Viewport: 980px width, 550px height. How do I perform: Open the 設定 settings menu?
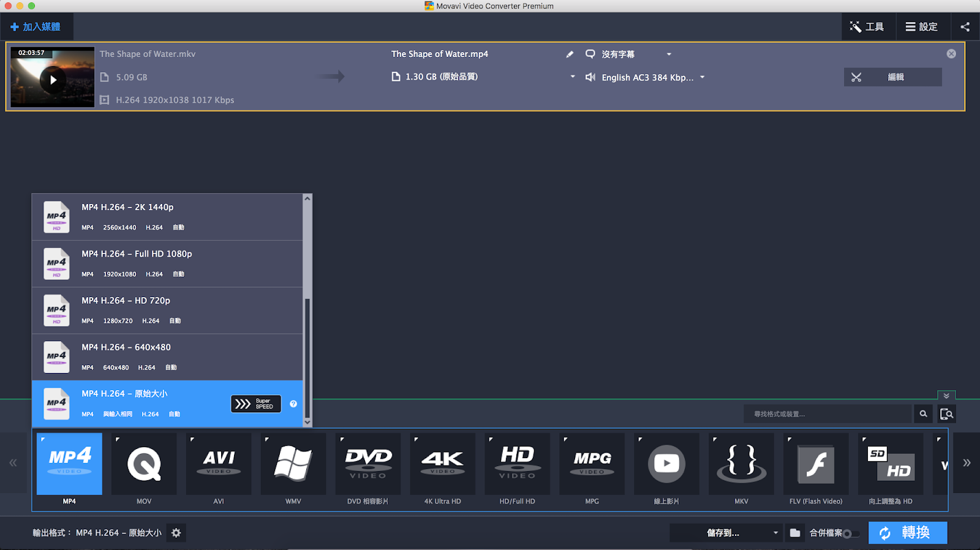(922, 27)
